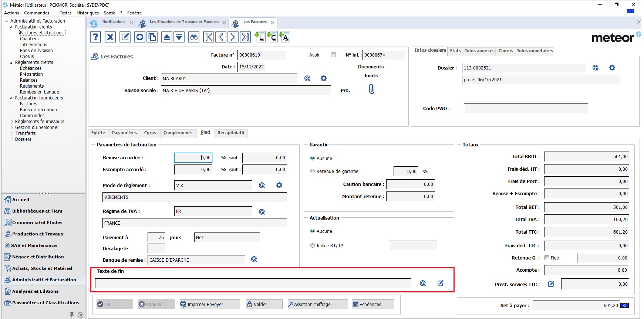Click the Echéances button
644x319 pixels.
coord(373,304)
